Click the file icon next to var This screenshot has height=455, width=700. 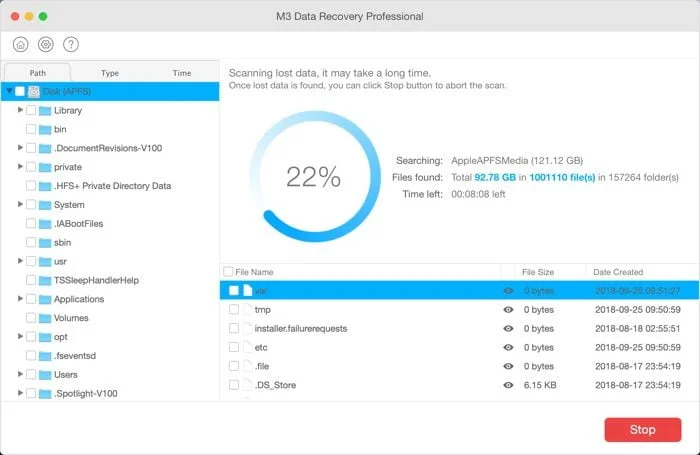pyautogui.click(x=248, y=291)
